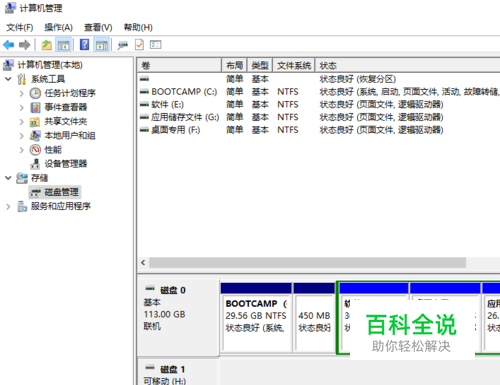Select 计算机管理(本地) root node
The height and width of the screenshot is (385, 500).
coord(50,65)
